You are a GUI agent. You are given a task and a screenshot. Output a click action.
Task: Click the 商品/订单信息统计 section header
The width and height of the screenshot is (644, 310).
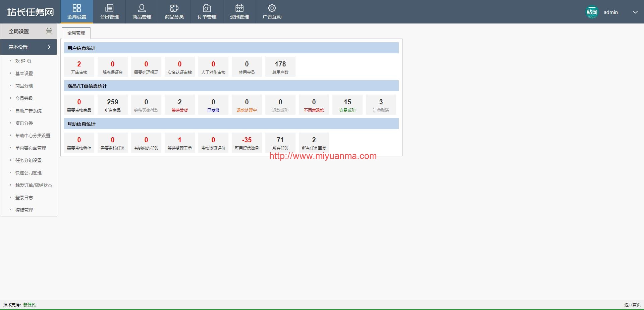[231, 86]
